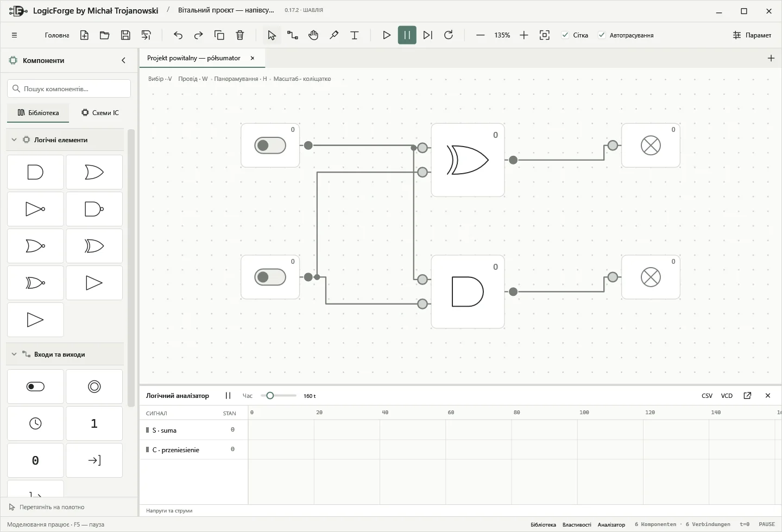
Task: Pick the NAND gate component
Action: tap(94, 209)
